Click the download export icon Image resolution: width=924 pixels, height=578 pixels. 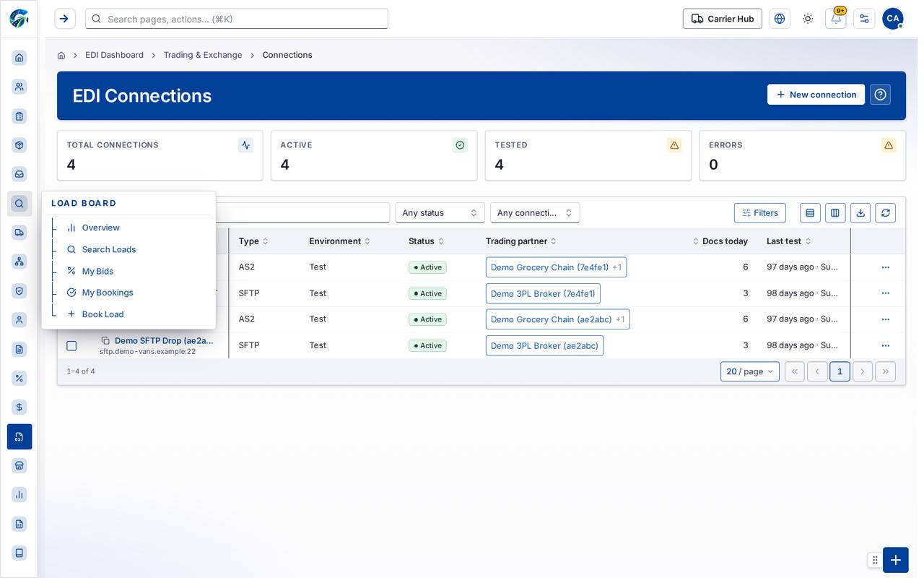tap(860, 212)
